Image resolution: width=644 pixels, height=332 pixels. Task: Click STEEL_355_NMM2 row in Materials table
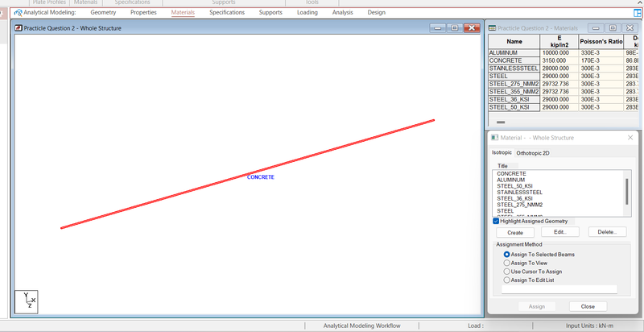514,92
